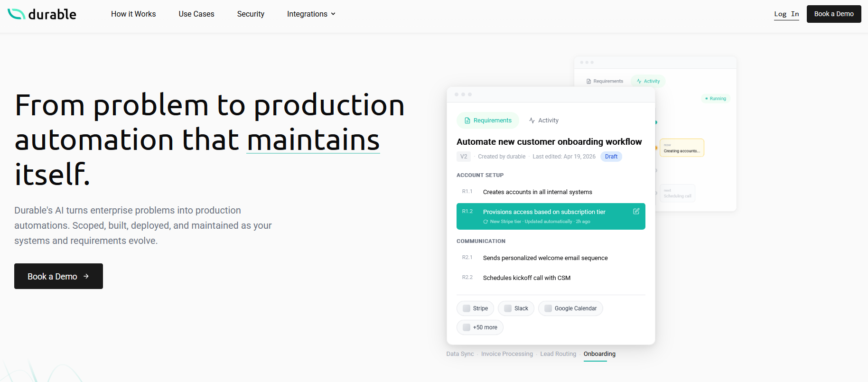Open the Use Cases page
The image size is (868, 382).
(196, 14)
